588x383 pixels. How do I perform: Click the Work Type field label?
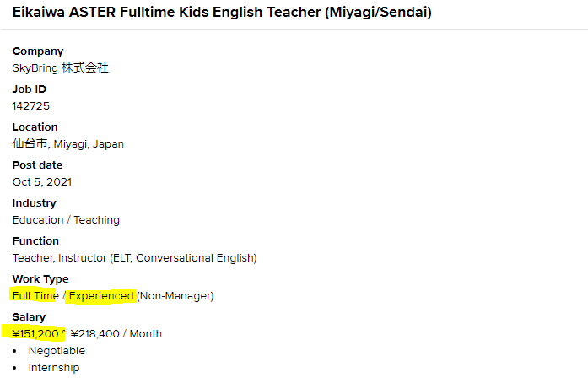[40, 279]
